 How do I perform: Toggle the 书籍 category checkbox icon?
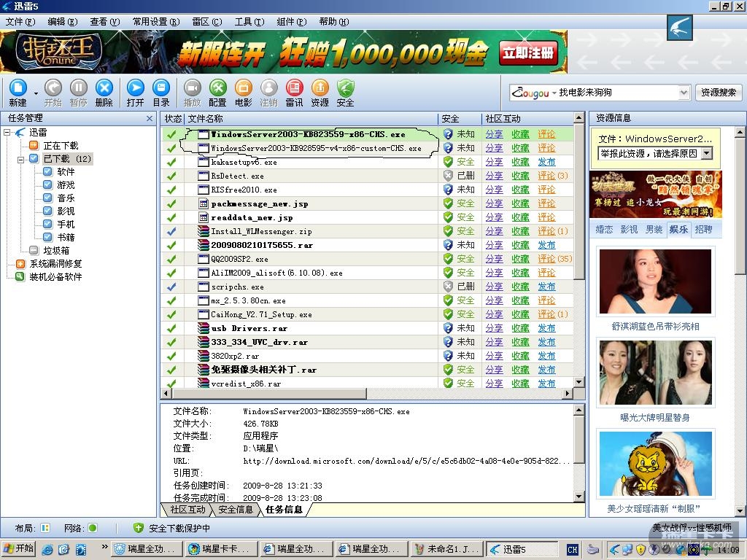tap(47, 238)
